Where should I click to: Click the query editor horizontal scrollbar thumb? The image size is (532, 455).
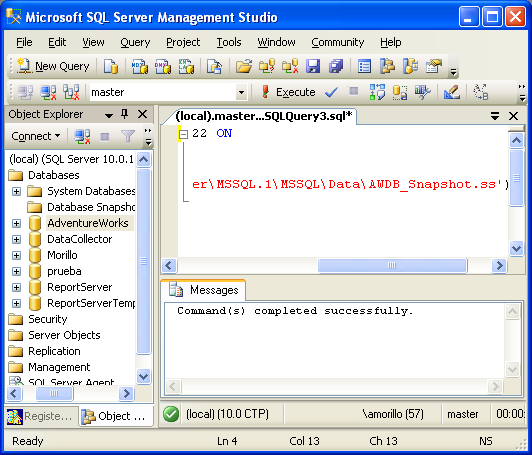(392, 265)
